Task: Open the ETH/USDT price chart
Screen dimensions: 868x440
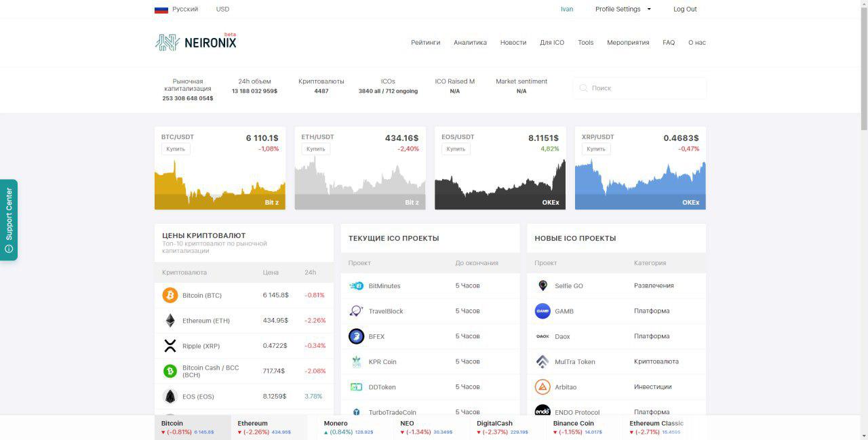Action: pos(360,184)
